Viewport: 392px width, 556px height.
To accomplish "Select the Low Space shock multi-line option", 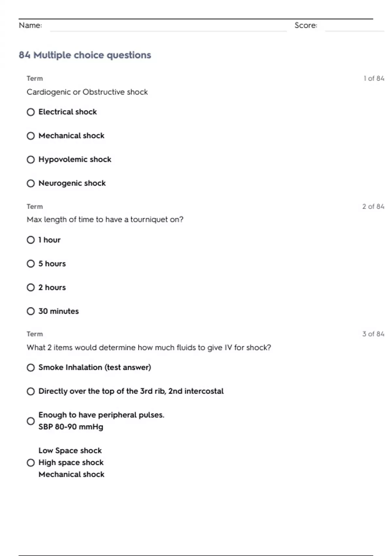I will click(x=31, y=463).
